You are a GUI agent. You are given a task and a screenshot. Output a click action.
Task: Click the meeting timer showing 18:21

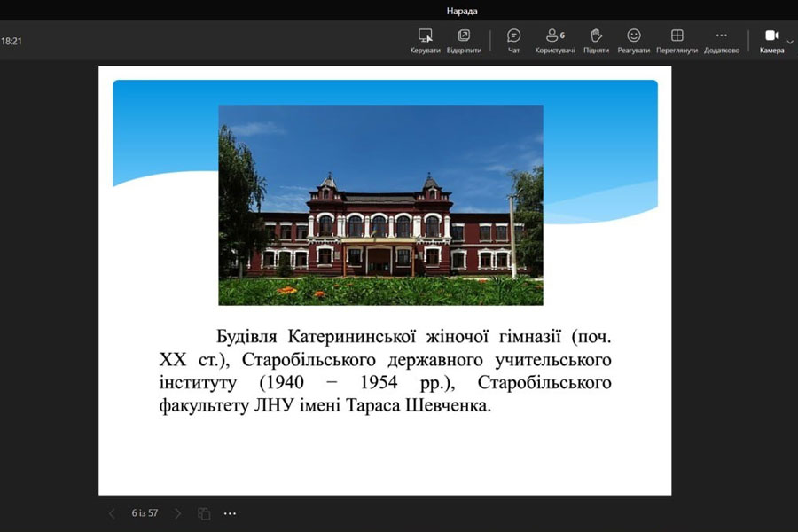click(x=12, y=41)
